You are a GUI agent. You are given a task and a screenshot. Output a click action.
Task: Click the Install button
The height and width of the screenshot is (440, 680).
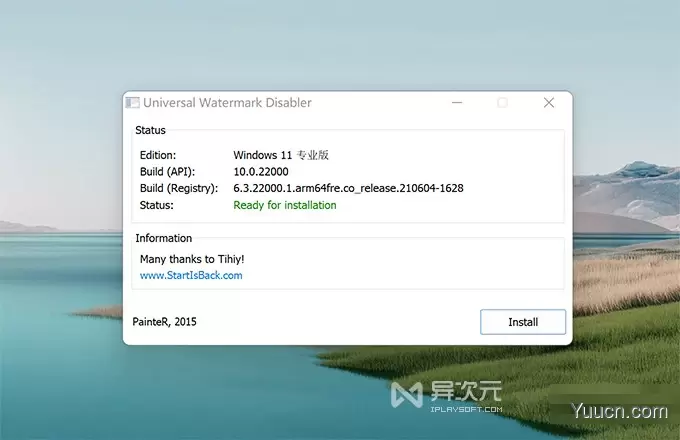point(523,322)
